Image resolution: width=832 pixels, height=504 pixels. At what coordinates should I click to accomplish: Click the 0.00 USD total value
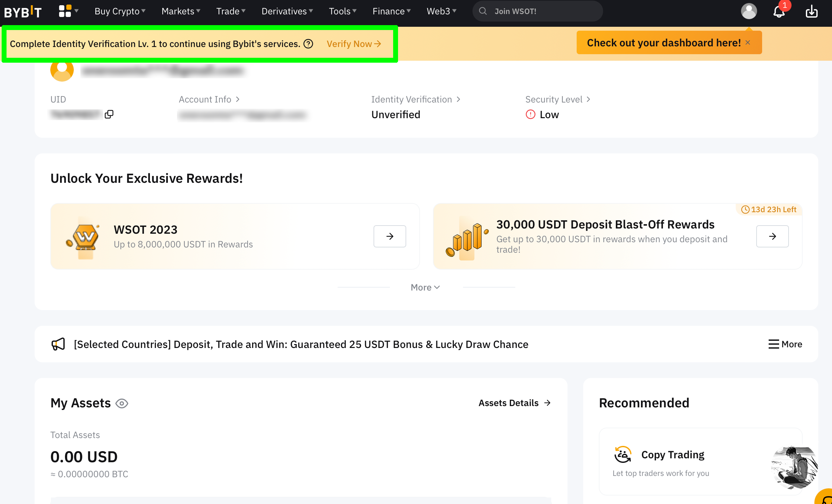point(84,457)
